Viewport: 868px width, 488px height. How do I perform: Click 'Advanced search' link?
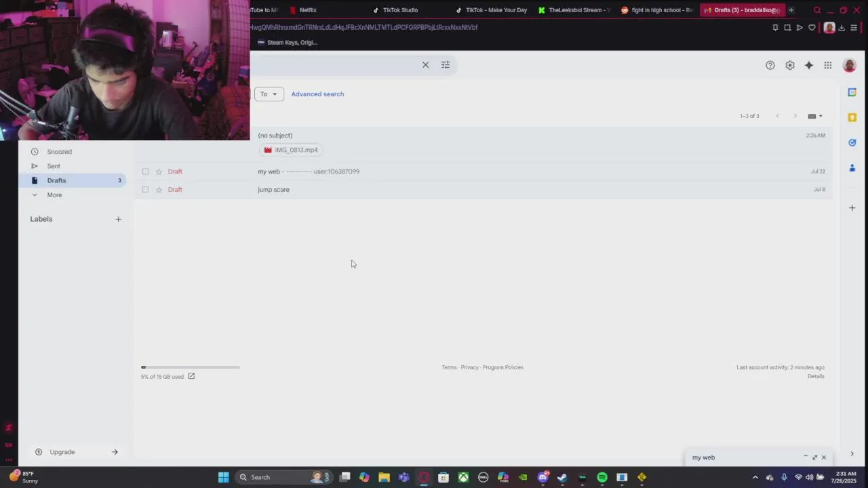[x=317, y=94]
